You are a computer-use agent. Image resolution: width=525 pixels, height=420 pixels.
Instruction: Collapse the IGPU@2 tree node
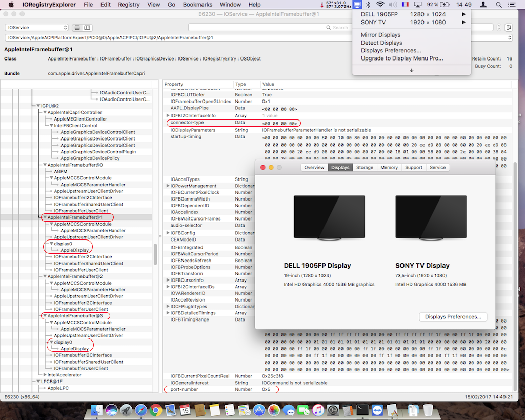(x=38, y=106)
